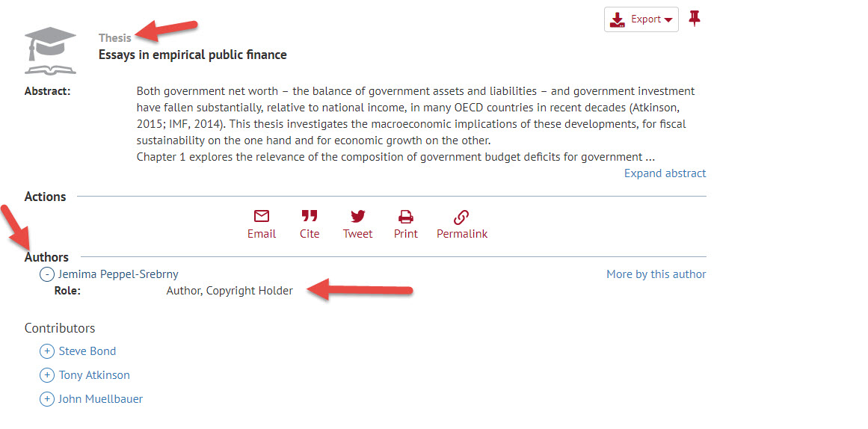Open the John Muellbauer name link

coord(101,398)
